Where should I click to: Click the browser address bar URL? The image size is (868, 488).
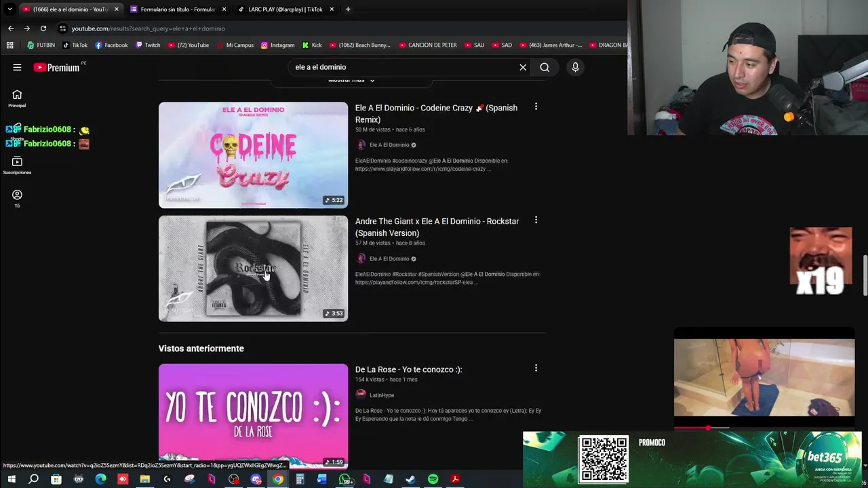pos(148,28)
